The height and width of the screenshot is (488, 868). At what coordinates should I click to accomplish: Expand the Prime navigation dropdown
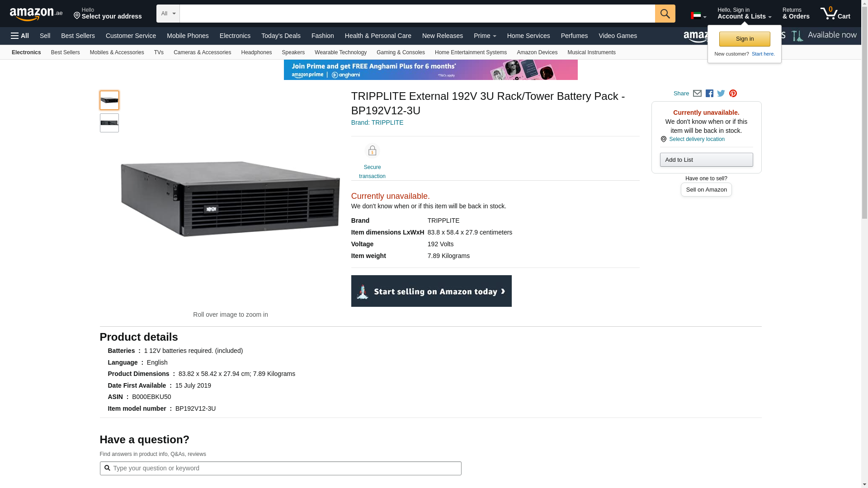pos(485,36)
